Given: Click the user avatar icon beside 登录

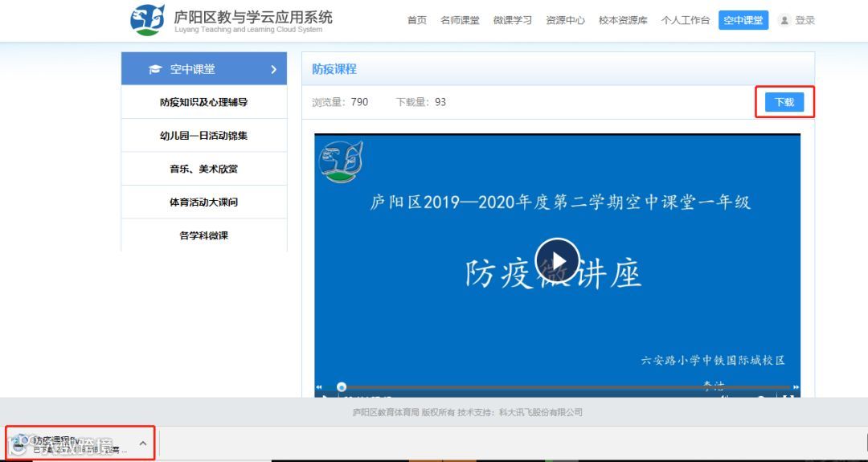Looking at the screenshot, I should (x=784, y=20).
